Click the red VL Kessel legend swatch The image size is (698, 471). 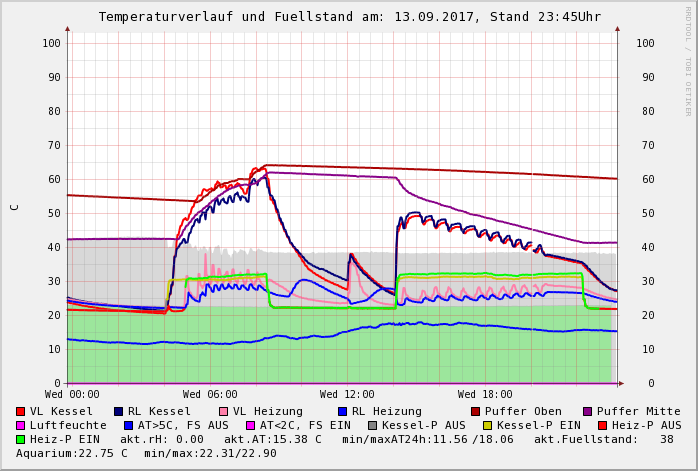tap(21, 411)
